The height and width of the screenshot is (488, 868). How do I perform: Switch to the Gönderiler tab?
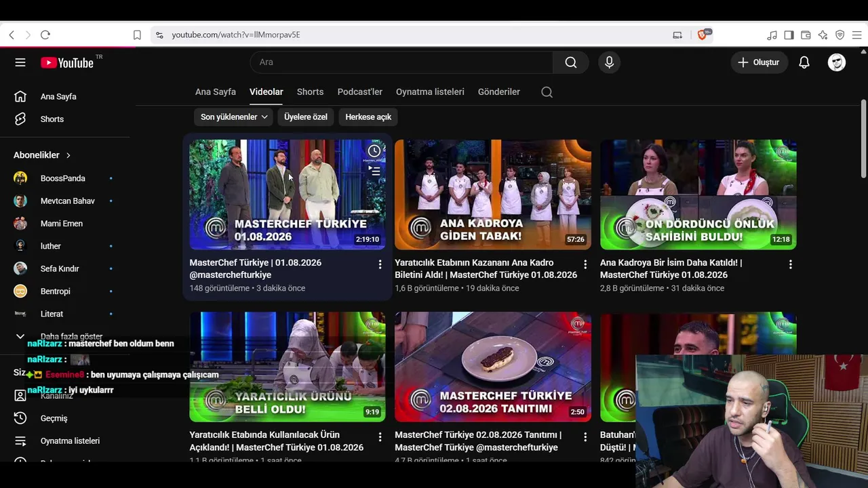(499, 92)
